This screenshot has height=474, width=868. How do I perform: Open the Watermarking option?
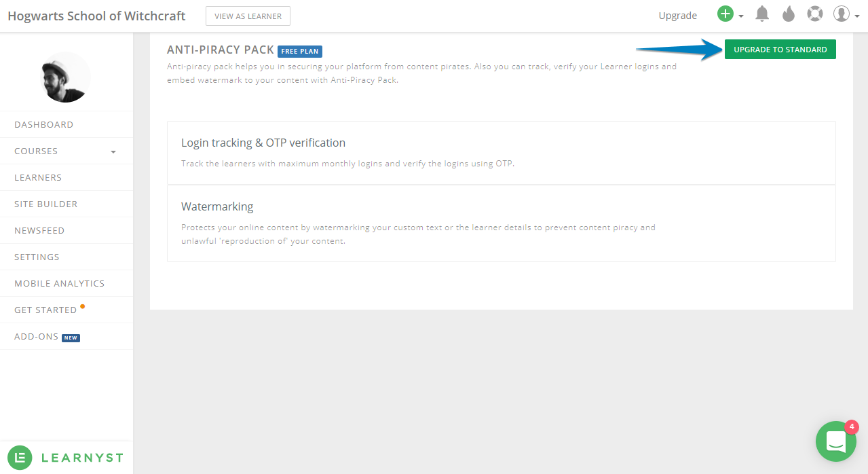[x=501, y=223]
